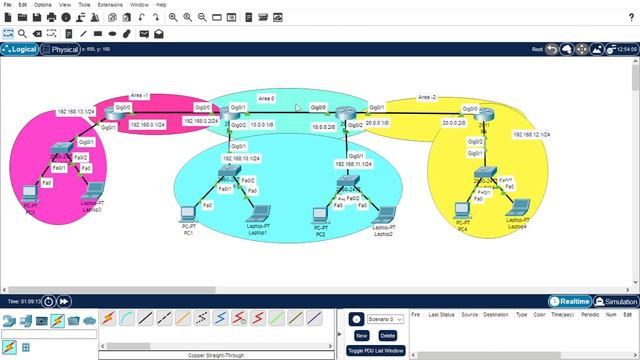This screenshot has height=360, width=640.
Task: Switch to Simulation mode
Action: [x=616, y=302]
